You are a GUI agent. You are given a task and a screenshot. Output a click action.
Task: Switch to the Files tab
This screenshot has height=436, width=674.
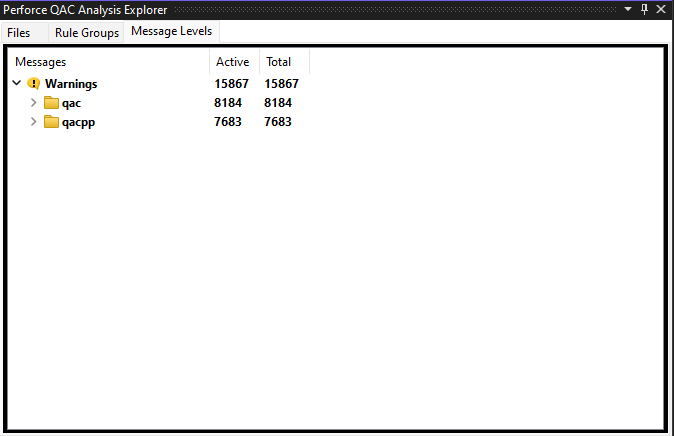[x=19, y=32]
